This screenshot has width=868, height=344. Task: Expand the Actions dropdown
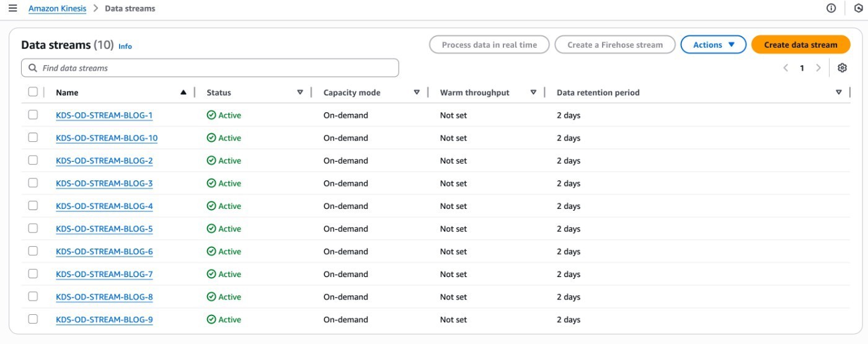[x=713, y=45]
